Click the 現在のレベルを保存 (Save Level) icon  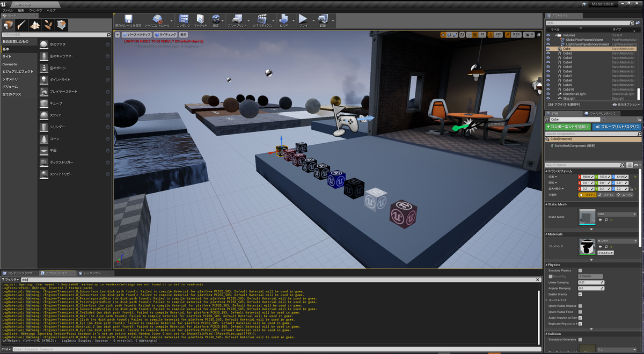pyautogui.click(x=128, y=19)
